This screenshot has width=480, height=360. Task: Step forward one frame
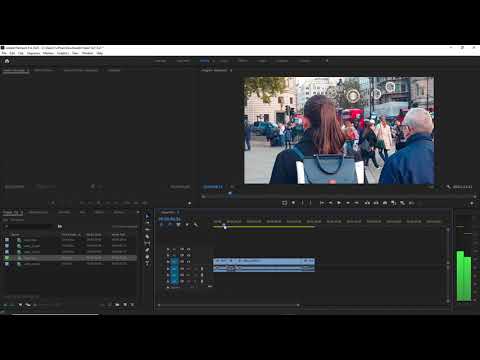click(348, 203)
